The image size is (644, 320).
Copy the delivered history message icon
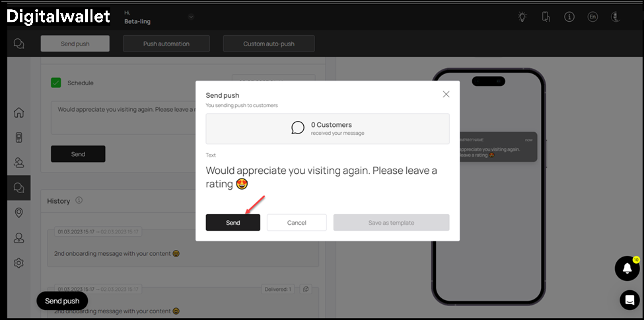click(x=306, y=290)
